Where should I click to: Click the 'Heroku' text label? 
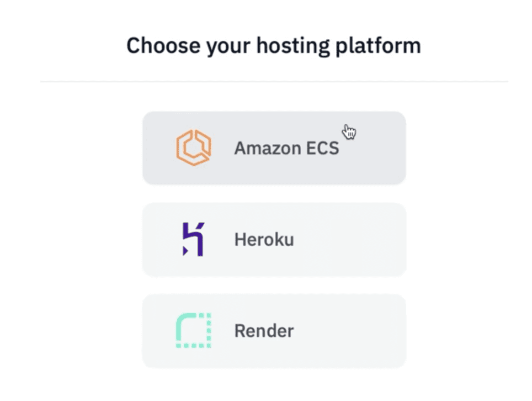tap(264, 239)
